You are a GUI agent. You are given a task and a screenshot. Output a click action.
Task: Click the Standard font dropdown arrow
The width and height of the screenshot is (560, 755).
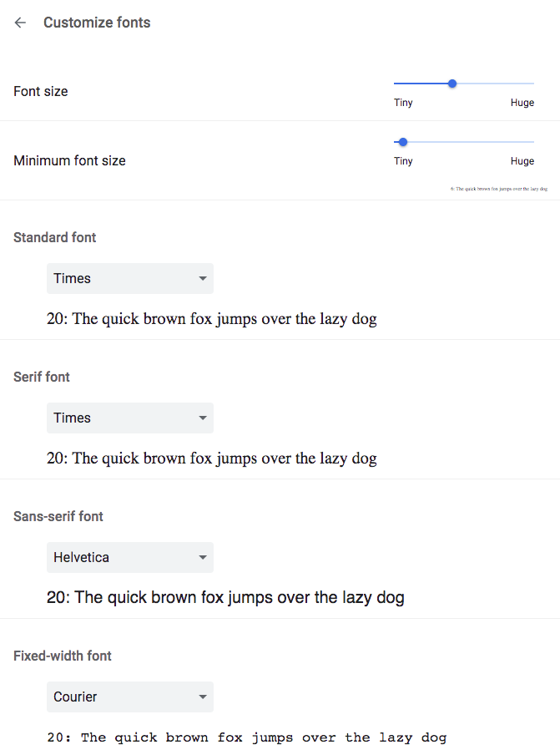tap(203, 278)
